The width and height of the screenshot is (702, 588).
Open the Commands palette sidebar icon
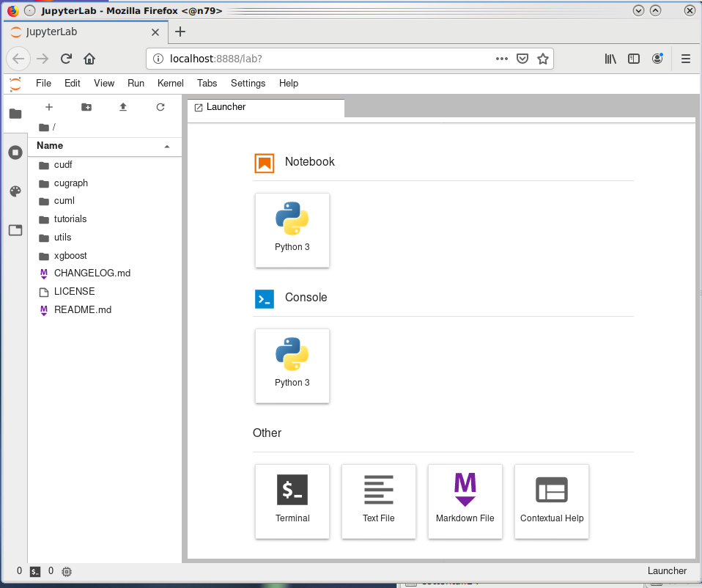coord(15,191)
